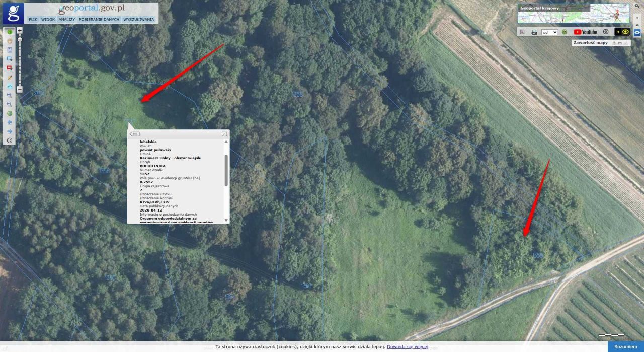Open the YouTube channel icon
The width and height of the screenshot is (644, 352).
tap(585, 32)
